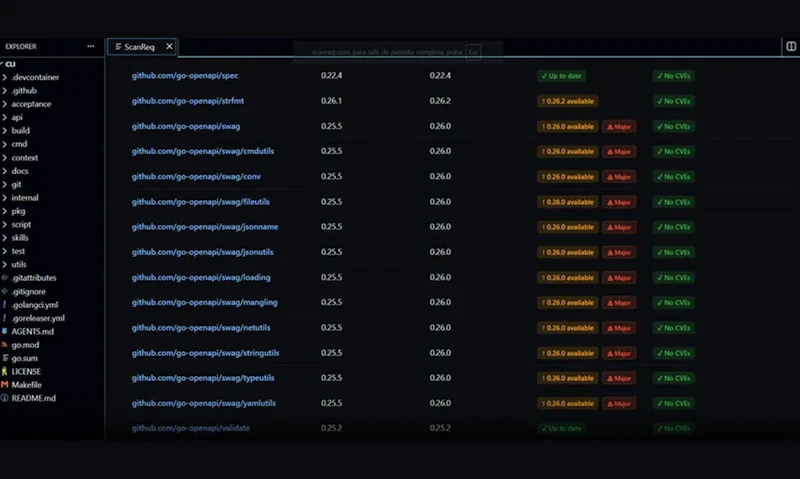This screenshot has width=800, height=479.
Task: Click the Major badge in swag/yamlutils row
Action: click(619, 404)
